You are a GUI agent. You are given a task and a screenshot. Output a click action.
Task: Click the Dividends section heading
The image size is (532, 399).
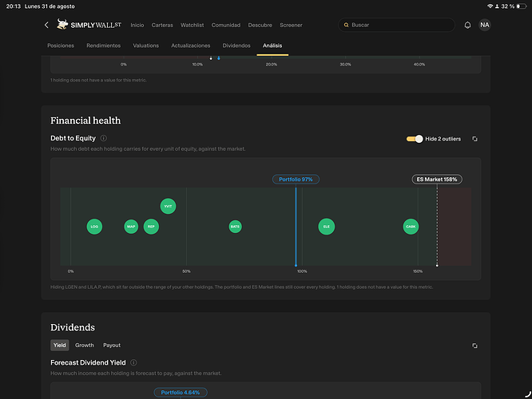[73, 327]
